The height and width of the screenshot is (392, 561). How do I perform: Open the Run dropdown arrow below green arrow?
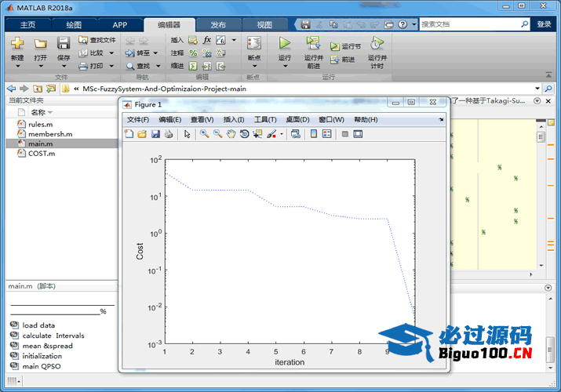(x=285, y=66)
